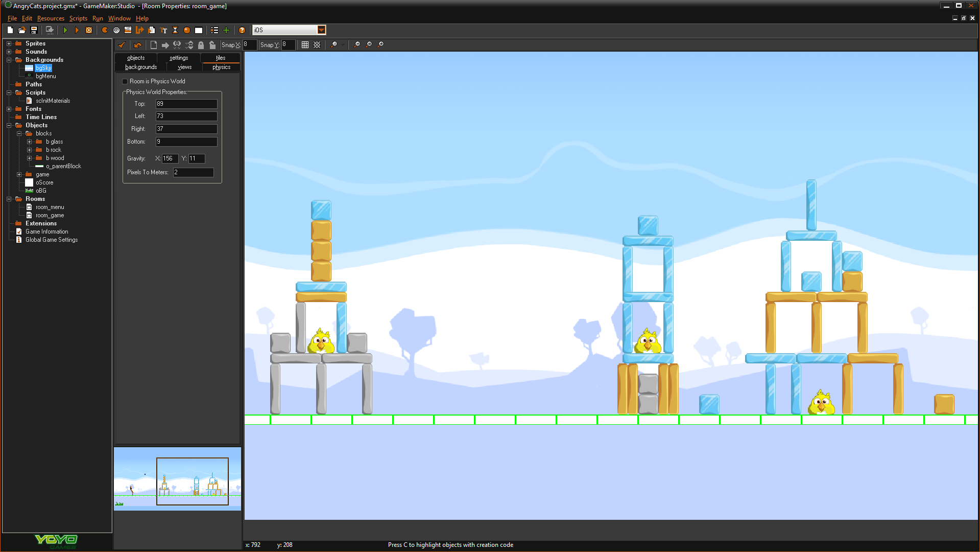The height and width of the screenshot is (552, 980).
Task: Select oScore object in tree
Action: tap(44, 182)
